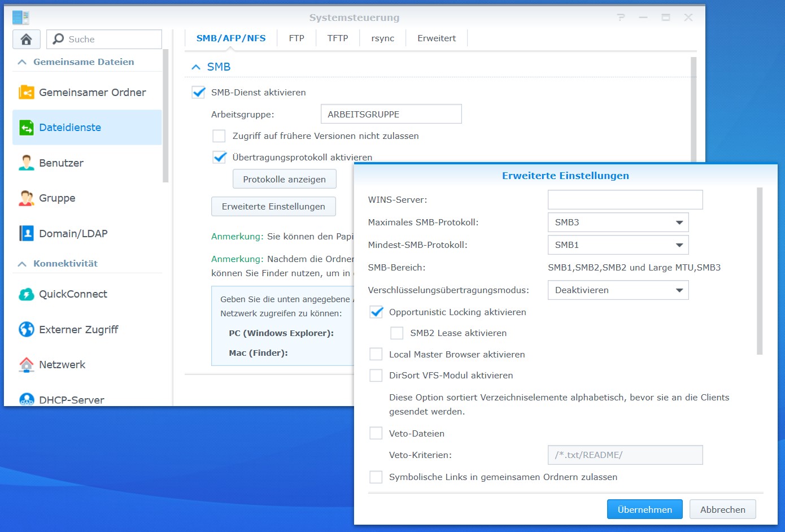Click the Systemsteuerung app icon in title bar

tap(21, 18)
